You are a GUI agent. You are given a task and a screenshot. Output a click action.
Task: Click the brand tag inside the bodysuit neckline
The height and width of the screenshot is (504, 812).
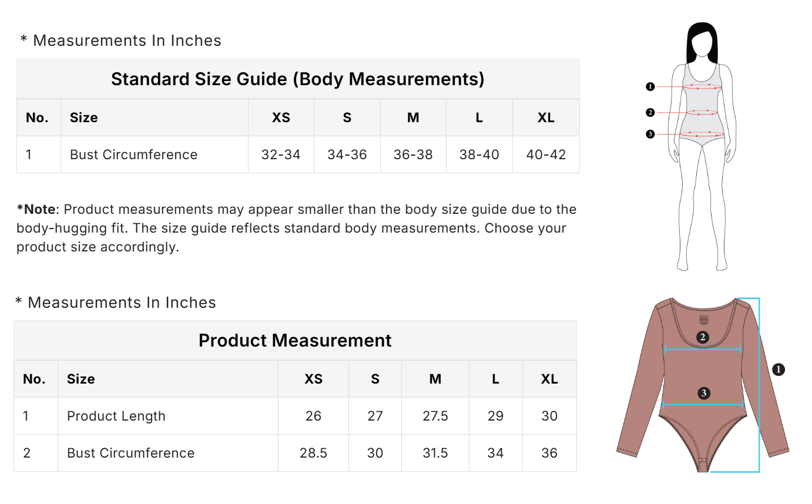tap(703, 321)
